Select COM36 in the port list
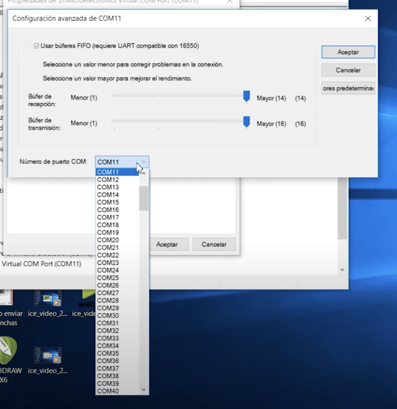Image resolution: width=397 pixels, height=409 pixels. (117, 361)
